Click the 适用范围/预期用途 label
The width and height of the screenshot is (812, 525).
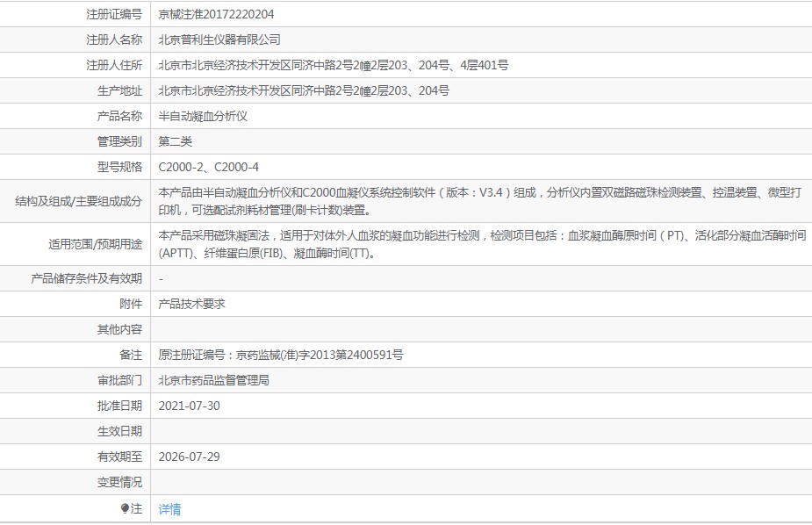point(95,244)
